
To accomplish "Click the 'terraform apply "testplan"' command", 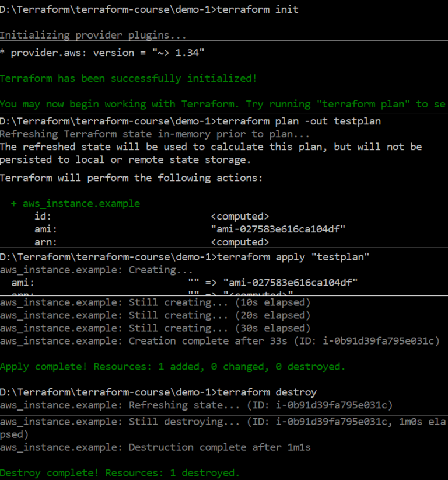I will 293,257.
